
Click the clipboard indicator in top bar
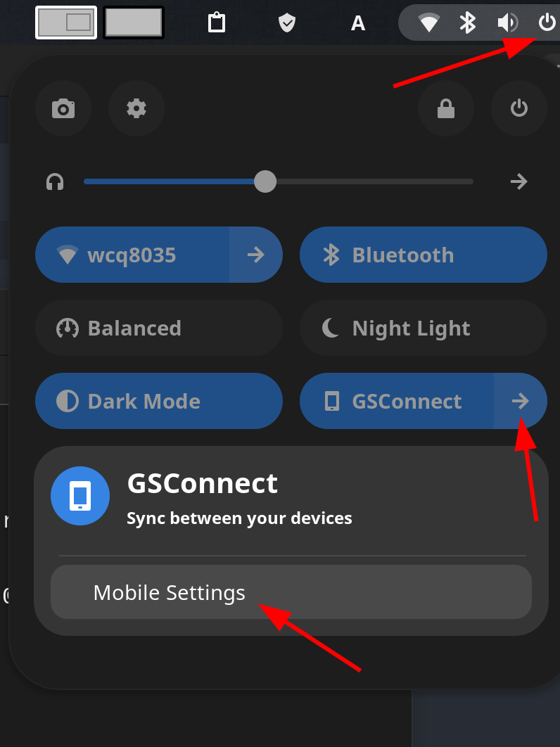(x=217, y=23)
